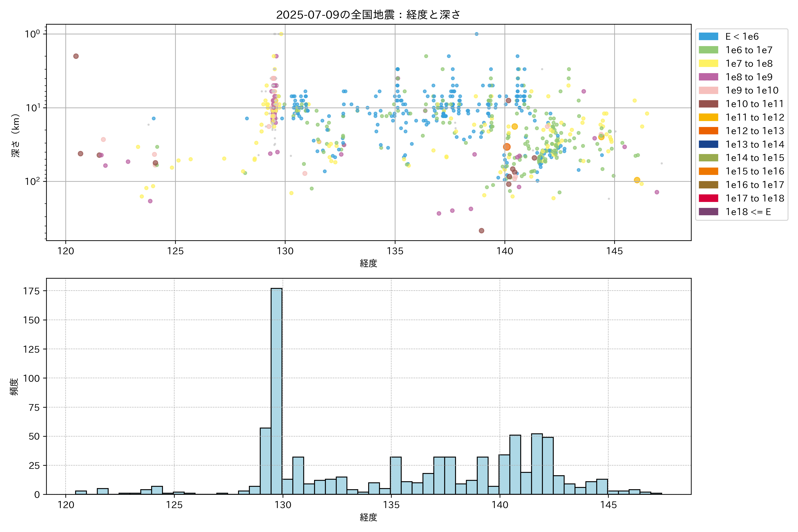Click the large orange point near longitude 140
Image resolution: width=798 pixels, height=532 pixels.
click(507, 147)
